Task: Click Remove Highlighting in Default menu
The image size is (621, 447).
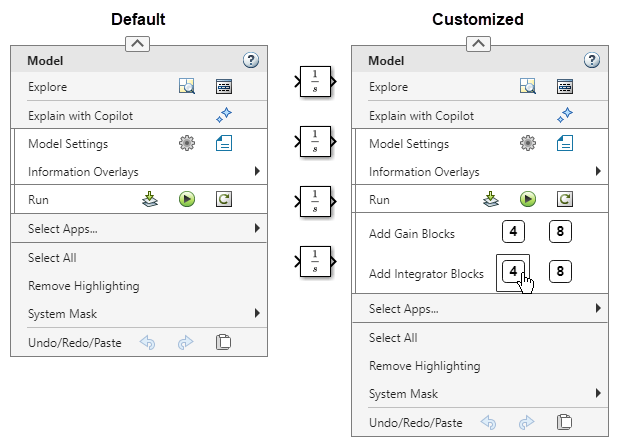Action: click(83, 285)
